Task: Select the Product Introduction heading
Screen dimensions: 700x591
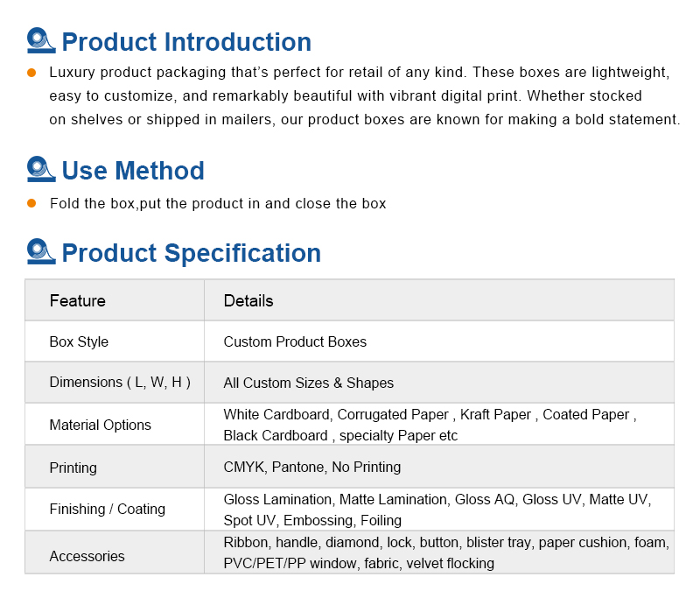Action: click(x=186, y=42)
